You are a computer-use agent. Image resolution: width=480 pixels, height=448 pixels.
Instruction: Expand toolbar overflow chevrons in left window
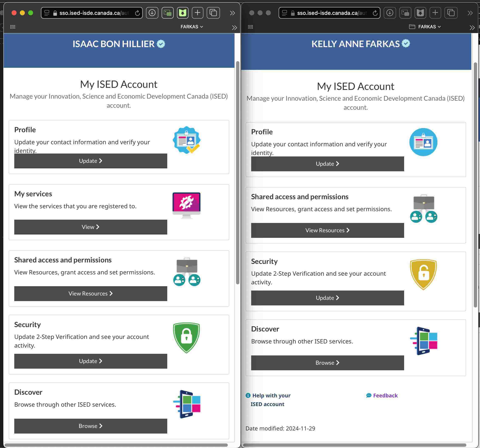tap(232, 13)
